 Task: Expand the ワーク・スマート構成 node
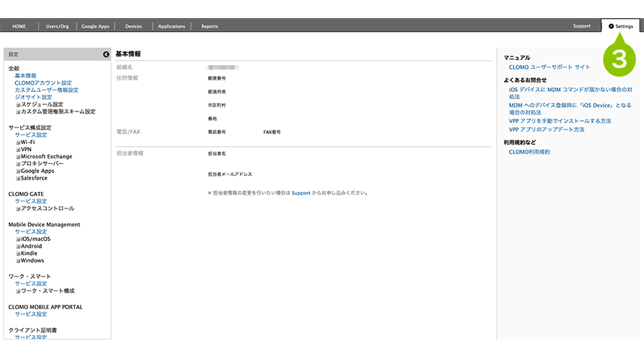[18, 291]
